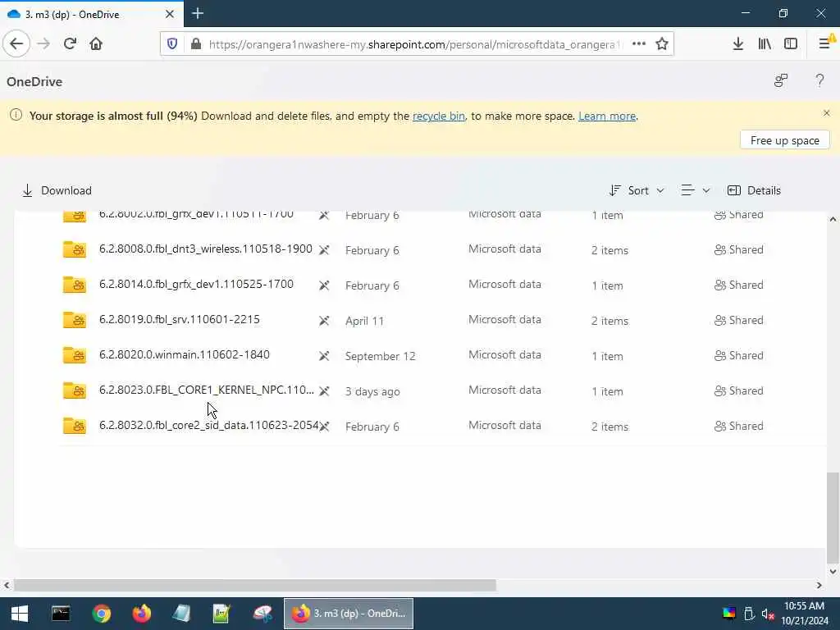Open page actions three-dot menu
This screenshot has width=840, height=630.
tap(638, 44)
